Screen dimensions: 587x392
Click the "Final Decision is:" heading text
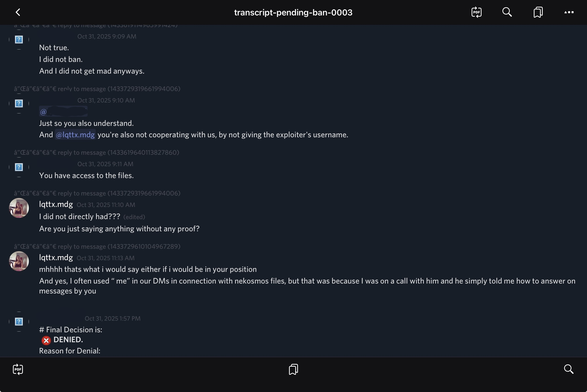71,330
